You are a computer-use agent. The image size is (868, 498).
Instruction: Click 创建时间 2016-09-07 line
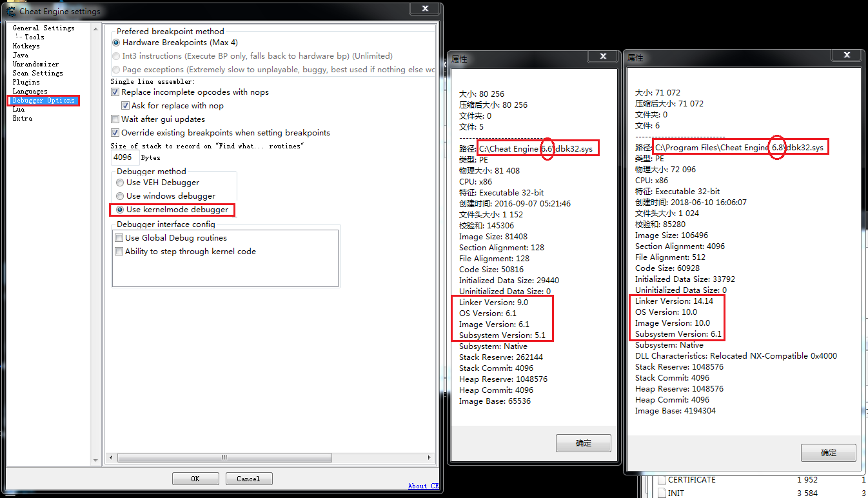pos(515,203)
